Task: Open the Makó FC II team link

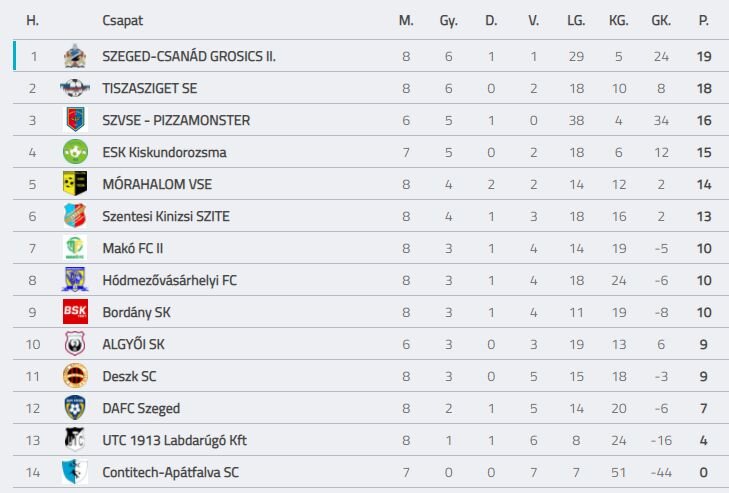Action: pos(133,248)
